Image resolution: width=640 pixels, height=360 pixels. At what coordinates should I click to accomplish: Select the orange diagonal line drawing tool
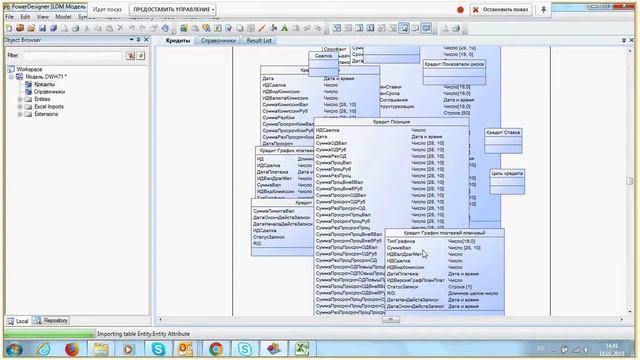click(x=262, y=28)
